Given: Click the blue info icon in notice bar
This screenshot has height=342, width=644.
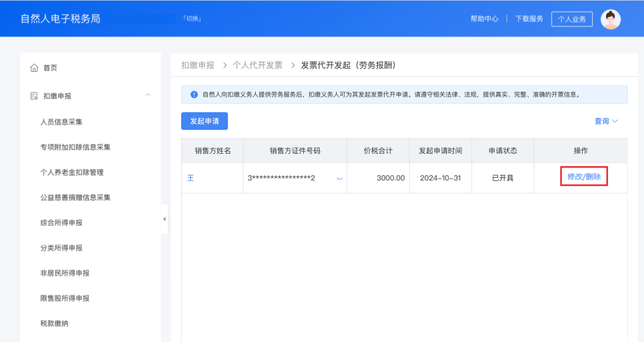Looking at the screenshot, I should click(194, 94).
